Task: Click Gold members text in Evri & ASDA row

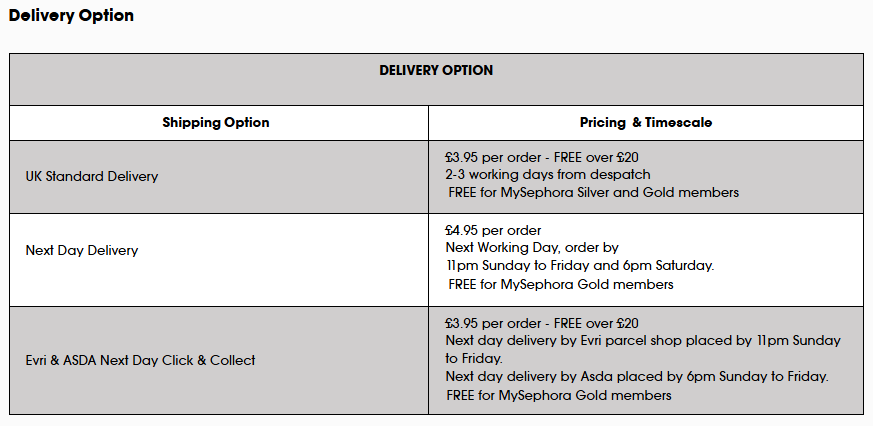Action: pyautogui.click(x=561, y=395)
